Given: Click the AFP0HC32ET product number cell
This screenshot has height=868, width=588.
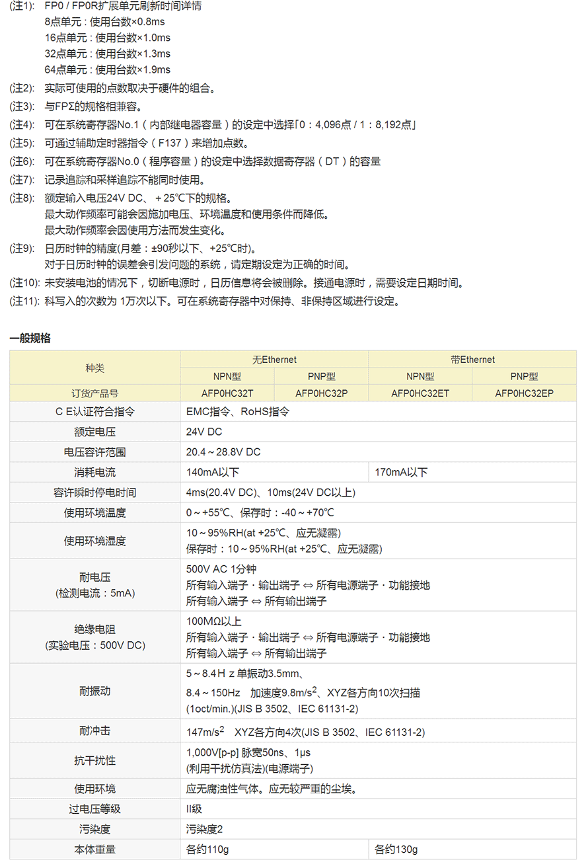Looking at the screenshot, I should pos(420,393).
